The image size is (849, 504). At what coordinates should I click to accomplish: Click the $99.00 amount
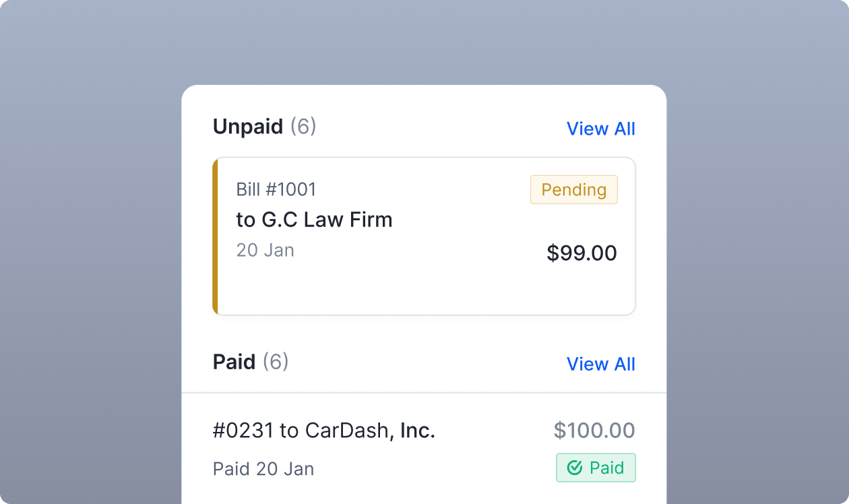pyautogui.click(x=581, y=253)
